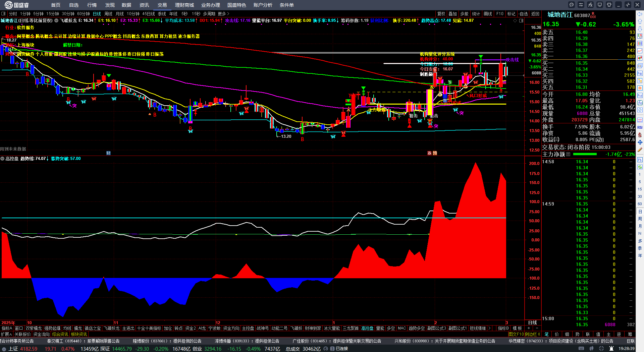The height and width of the screenshot is (352, 644).
Task: Click the Guosheng logo at top left
Action: [x=17, y=5]
